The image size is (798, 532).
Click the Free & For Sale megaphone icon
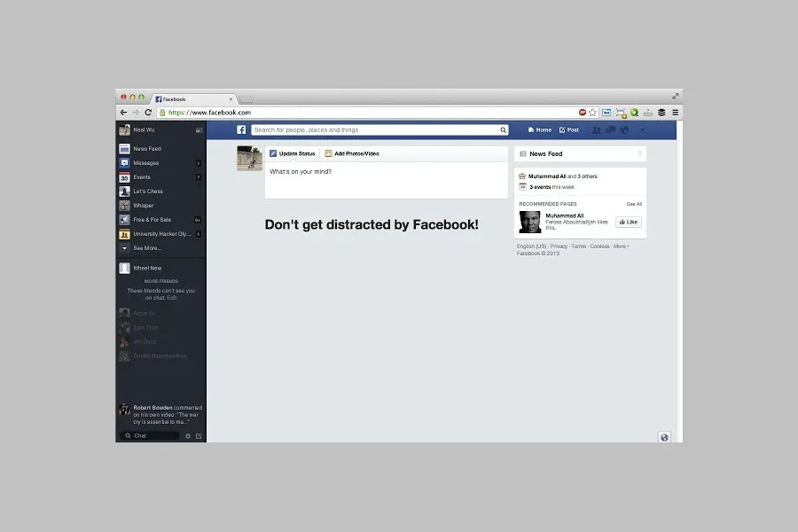tap(124, 220)
